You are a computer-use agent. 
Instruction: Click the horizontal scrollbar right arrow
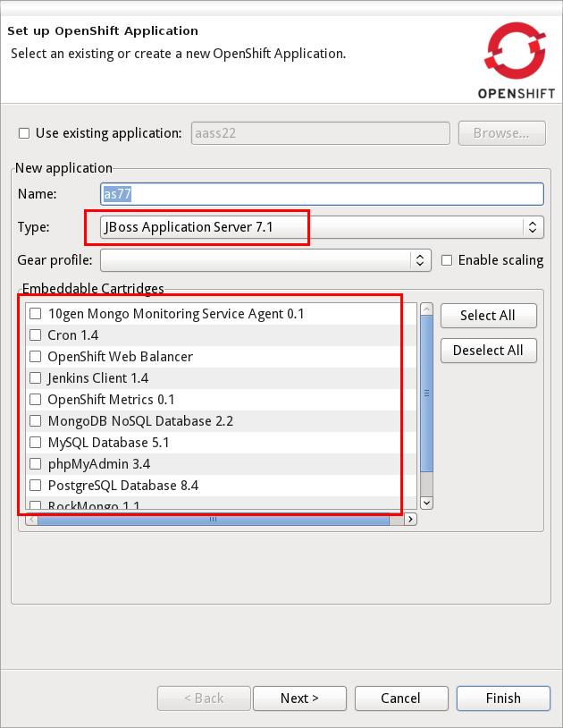tap(410, 519)
